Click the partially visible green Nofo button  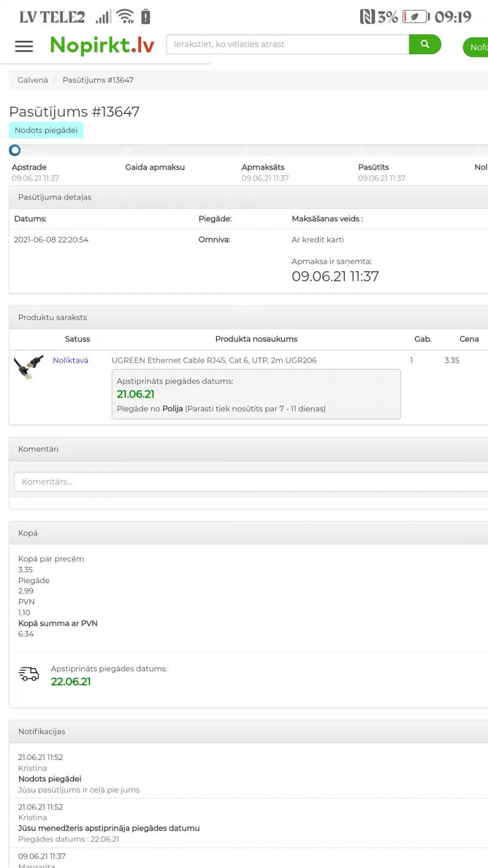[x=476, y=47]
